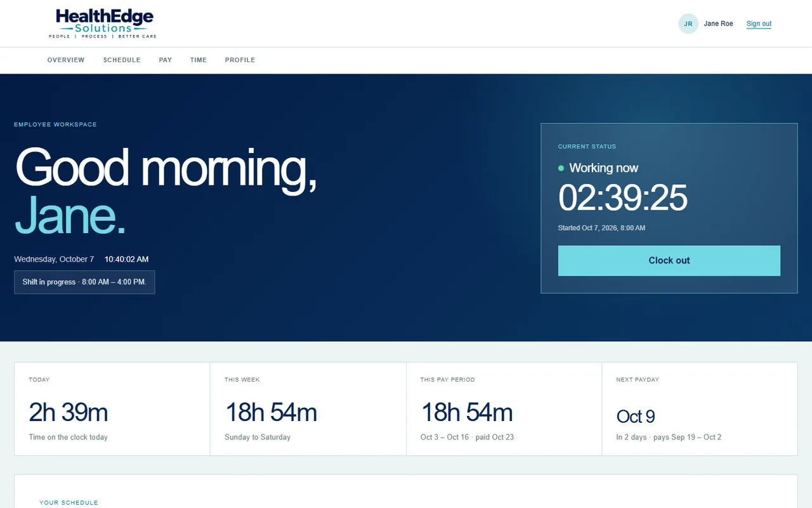Navigate to the Profile tab
This screenshot has height=508, width=812.
point(240,60)
